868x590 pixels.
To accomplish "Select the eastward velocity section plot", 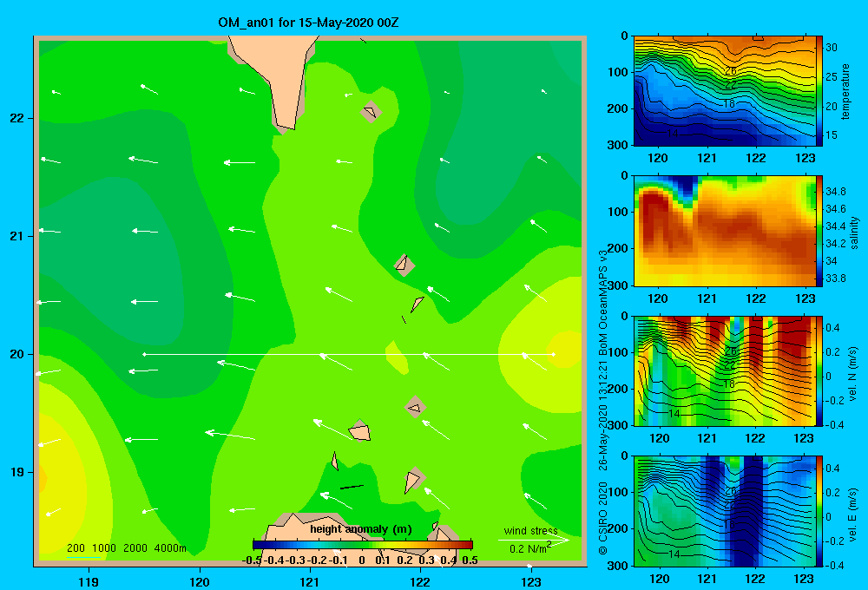I will [724, 511].
